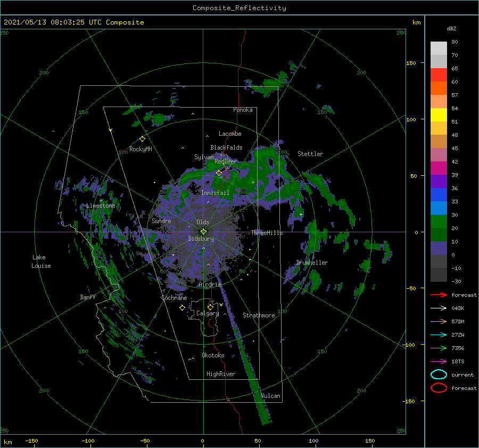
Task: Select the magenta 42 dBZ color swatch
Action: [x=439, y=168]
